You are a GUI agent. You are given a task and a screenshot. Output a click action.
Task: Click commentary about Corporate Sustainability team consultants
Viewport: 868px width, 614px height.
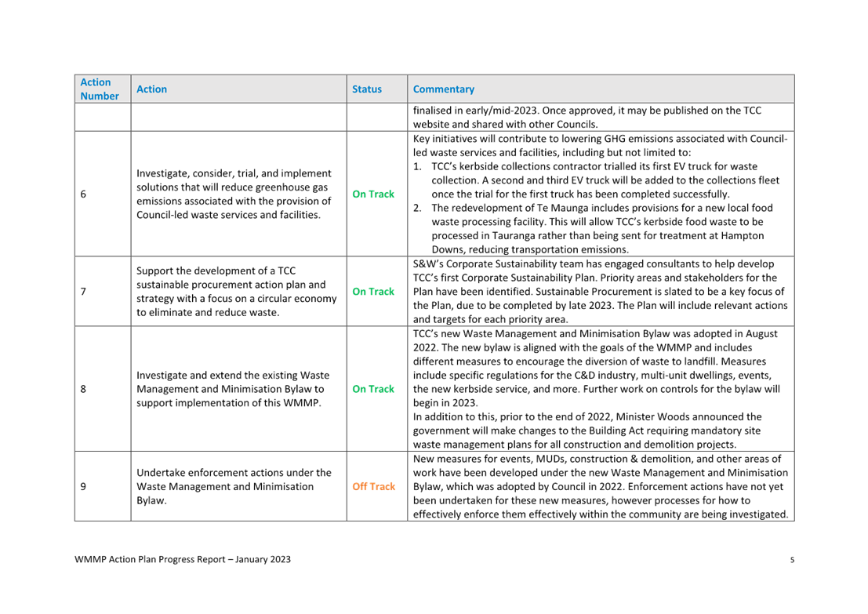(600, 291)
